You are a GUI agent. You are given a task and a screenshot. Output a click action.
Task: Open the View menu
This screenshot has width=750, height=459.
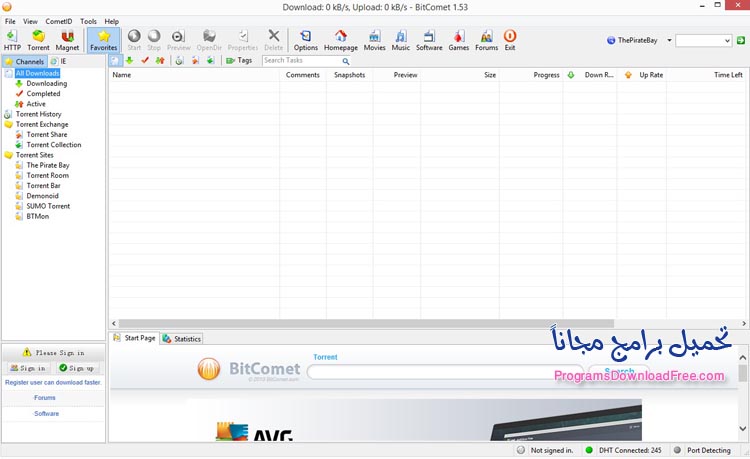pyautogui.click(x=30, y=21)
